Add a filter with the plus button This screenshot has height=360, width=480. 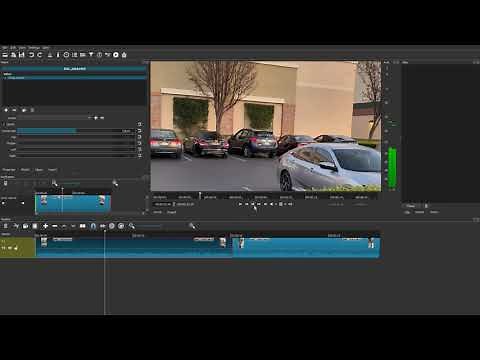[x=6, y=110]
